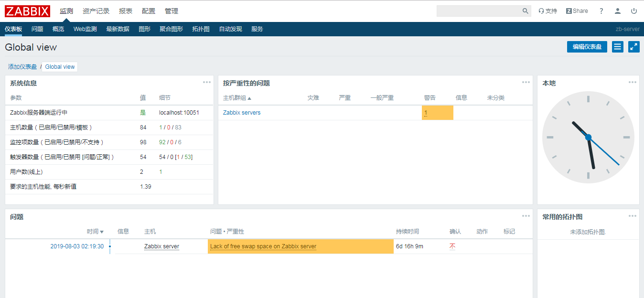This screenshot has width=644, height=298.
Task: Sort by 主机群组 column header
Action: click(237, 98)
